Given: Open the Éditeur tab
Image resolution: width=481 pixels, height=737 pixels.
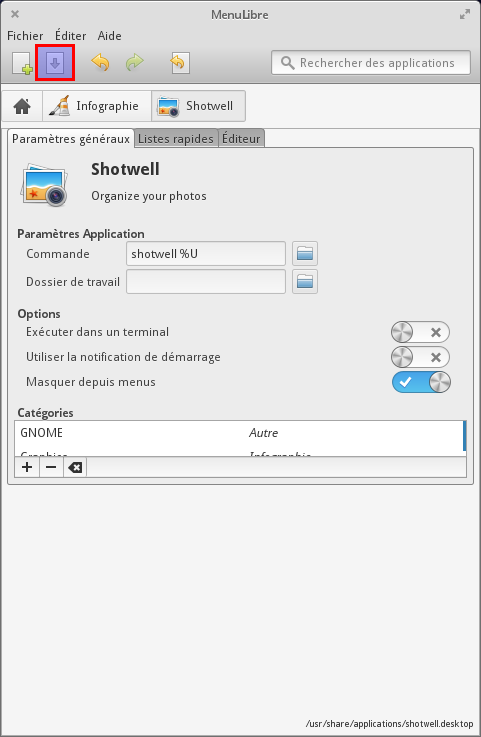Looking at the screenshot, I should click(241, 139).
